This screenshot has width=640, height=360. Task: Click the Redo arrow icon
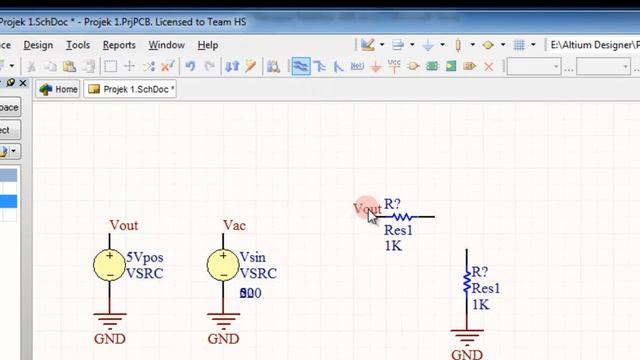(x=209, y=67)
